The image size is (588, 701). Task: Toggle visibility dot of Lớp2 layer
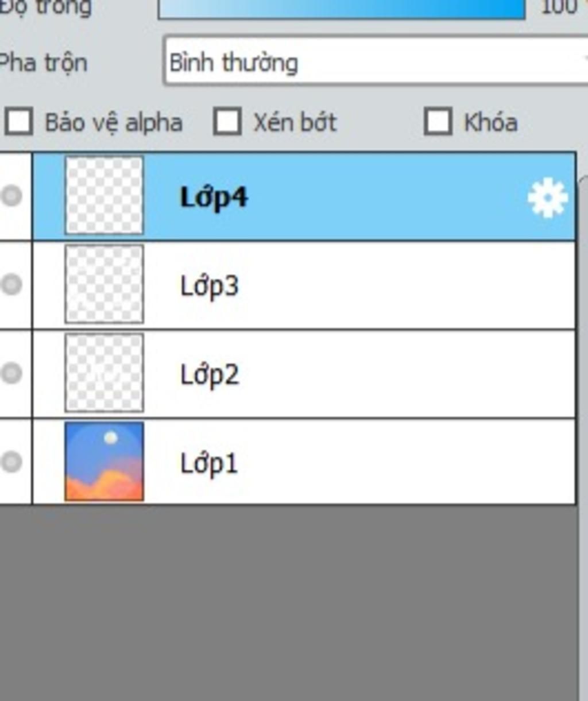(x=11, y=373)
